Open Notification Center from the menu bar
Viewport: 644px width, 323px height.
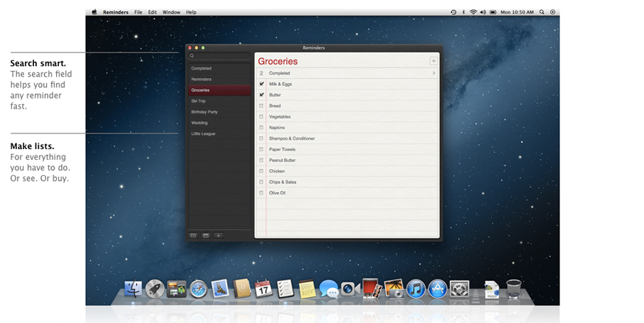(553, 12)
